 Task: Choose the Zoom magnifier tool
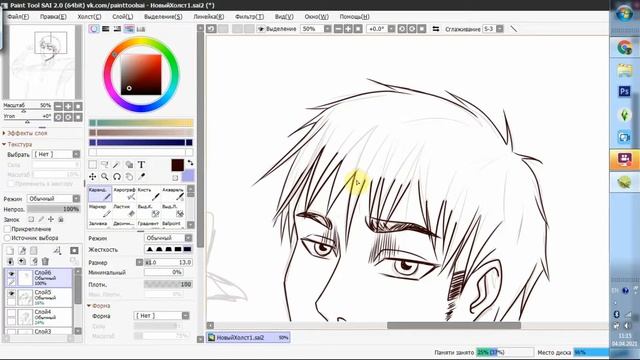coord(104,177)
